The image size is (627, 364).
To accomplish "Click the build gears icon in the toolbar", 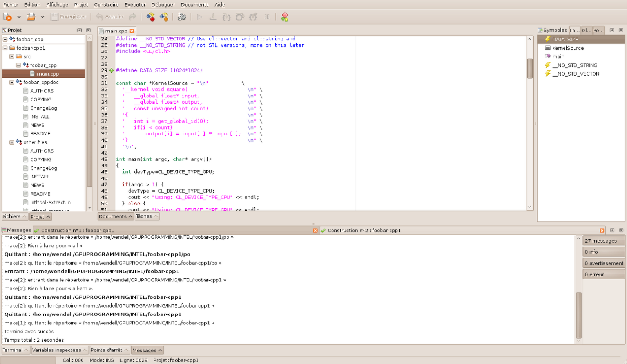I will (x=181, y=17).
